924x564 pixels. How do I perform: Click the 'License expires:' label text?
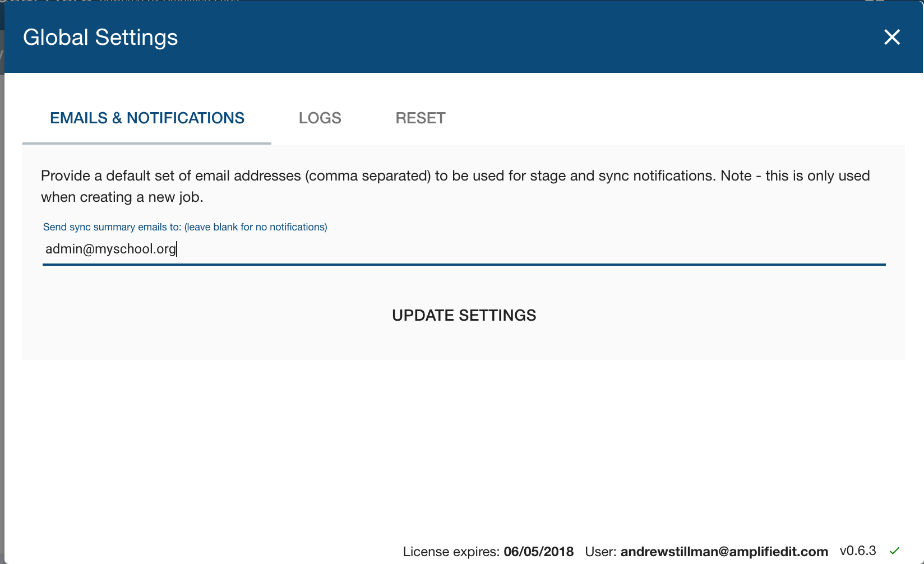click(451, 552)
